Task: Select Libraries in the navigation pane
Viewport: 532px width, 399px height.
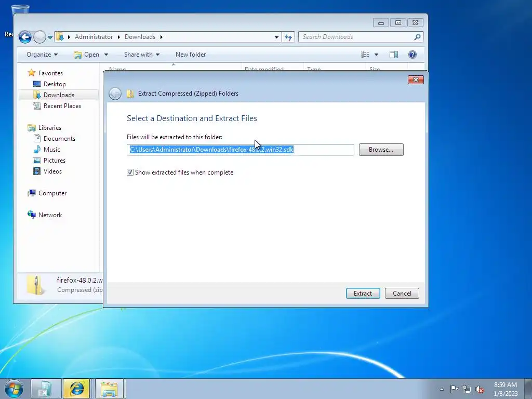Action: (x=49, y=128)
